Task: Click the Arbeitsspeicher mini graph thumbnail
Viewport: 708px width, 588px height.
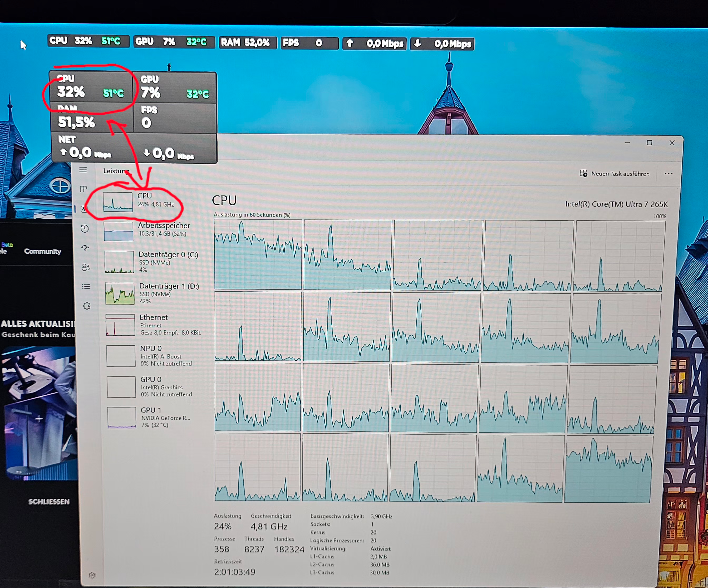Action: coord(118,231)
